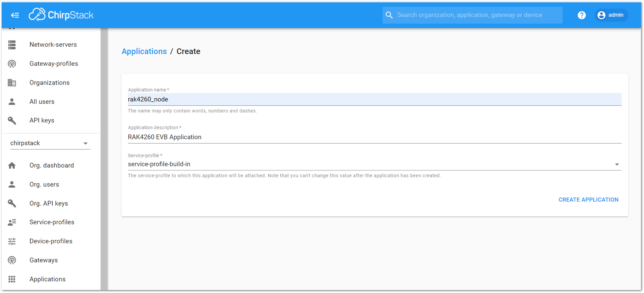Open Org. API keys menu item
Image resolution: width=644 pixels, height=293 pixels.
click(51, 203)
